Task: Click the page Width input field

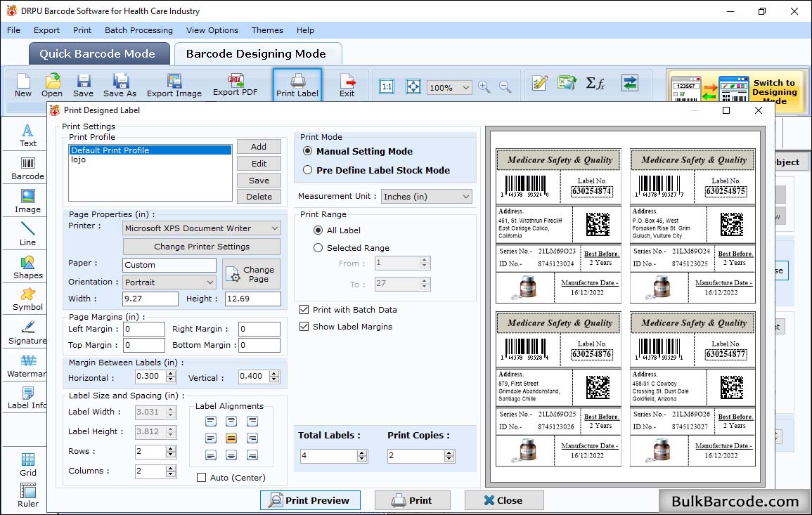Action: 150,299
